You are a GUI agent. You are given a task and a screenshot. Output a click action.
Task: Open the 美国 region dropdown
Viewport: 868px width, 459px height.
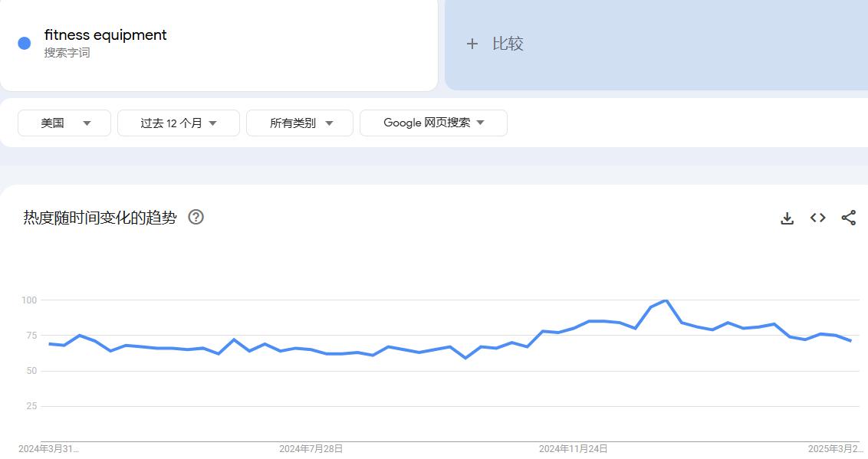[x=64, y=123]
